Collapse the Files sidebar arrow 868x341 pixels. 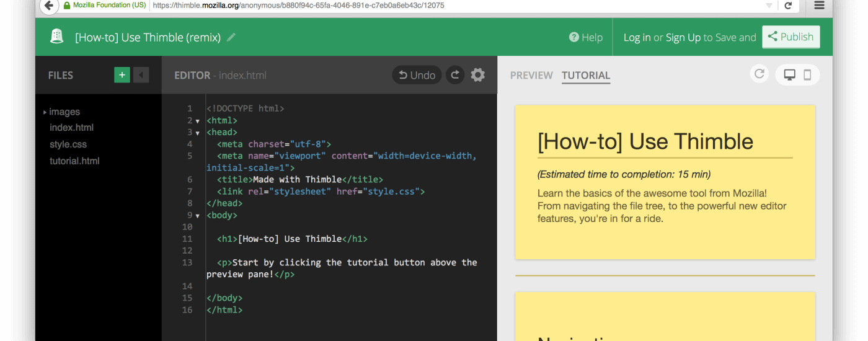pyautogui.click(x=141, y=75)
